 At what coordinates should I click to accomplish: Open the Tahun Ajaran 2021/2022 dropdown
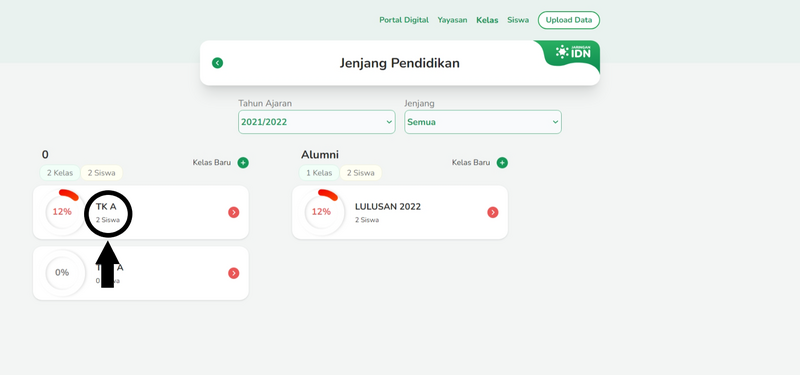(x=317, y=122)
